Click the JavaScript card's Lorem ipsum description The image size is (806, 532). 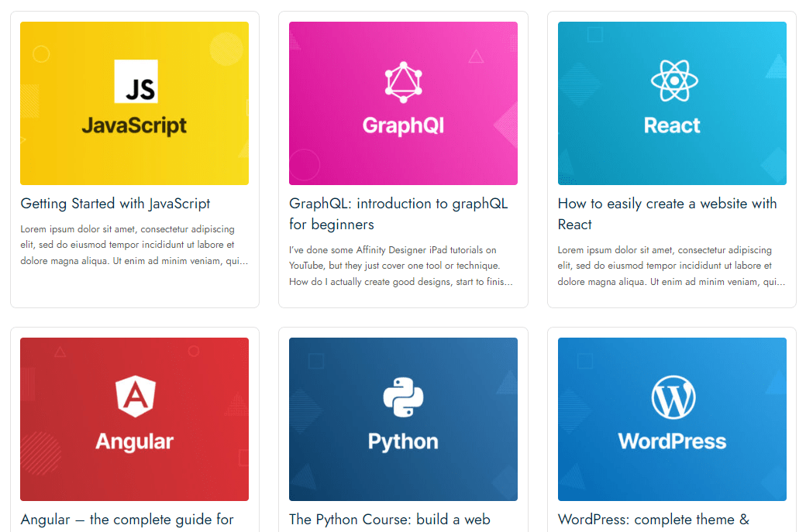pos(134,245)
